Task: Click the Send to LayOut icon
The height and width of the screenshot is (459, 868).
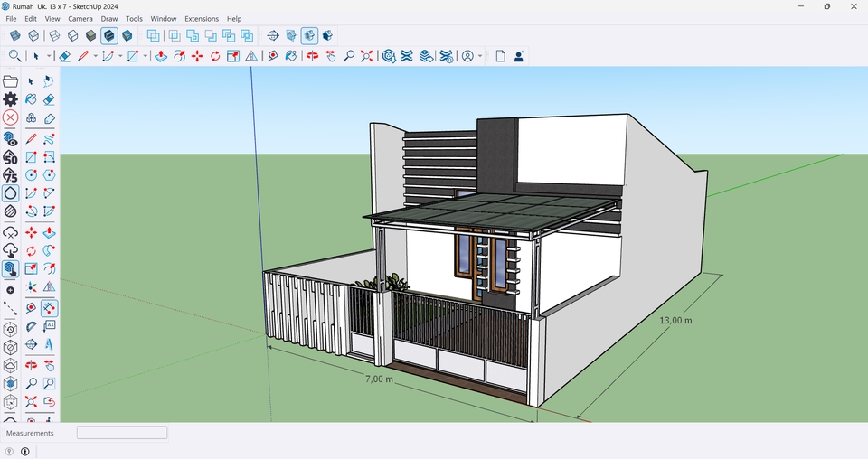Action: point(426,56)
